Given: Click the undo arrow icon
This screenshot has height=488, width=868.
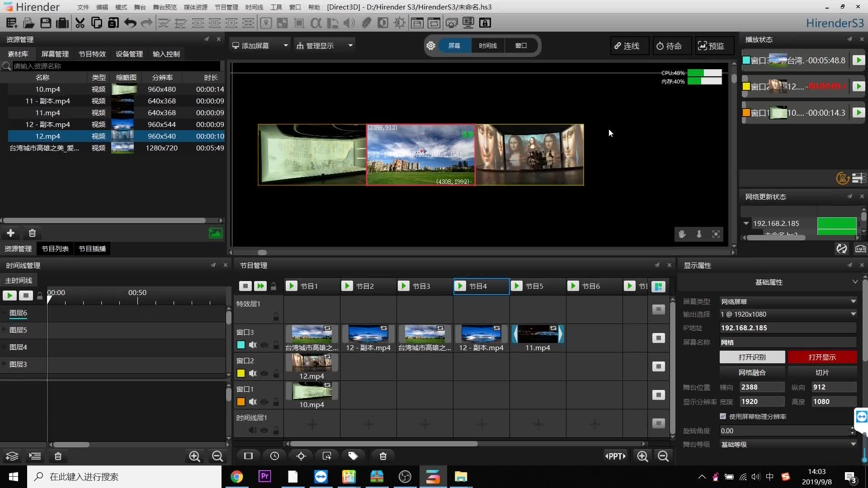Looking at the screenshot, I should 130,23.
